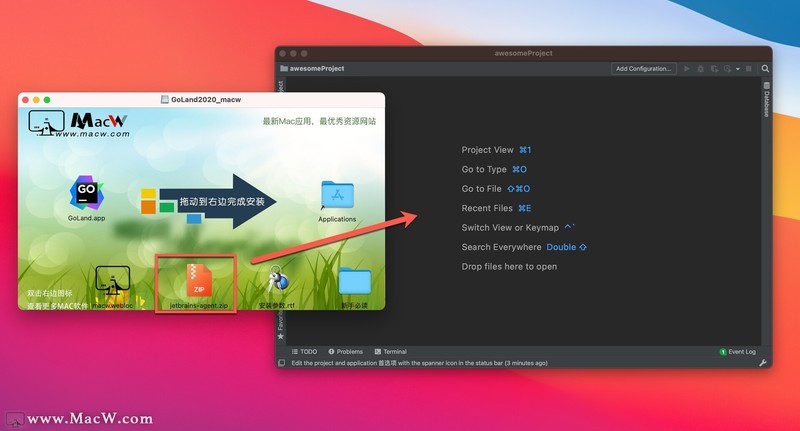Click the Add Configuration... button
The height and width of the screenshot is (431, 800).
[644, 68]
